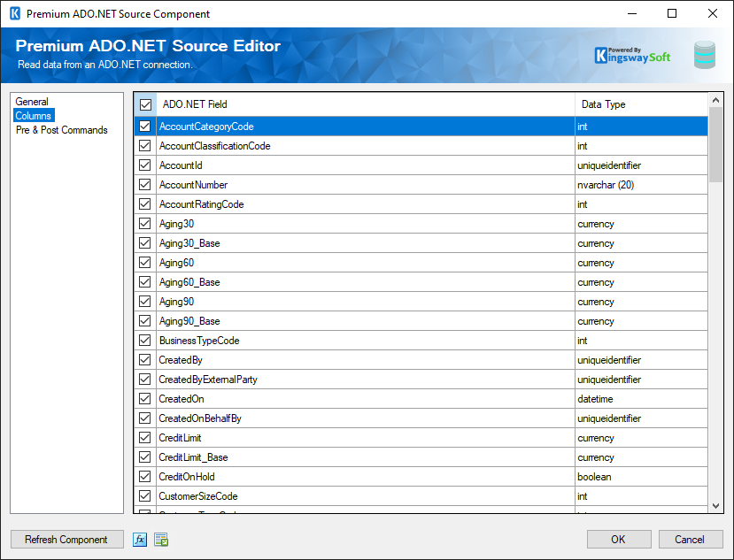Toggle the AccountId field checkbox
The width and height of the screenshot is (734, 560).
[145, 165]
